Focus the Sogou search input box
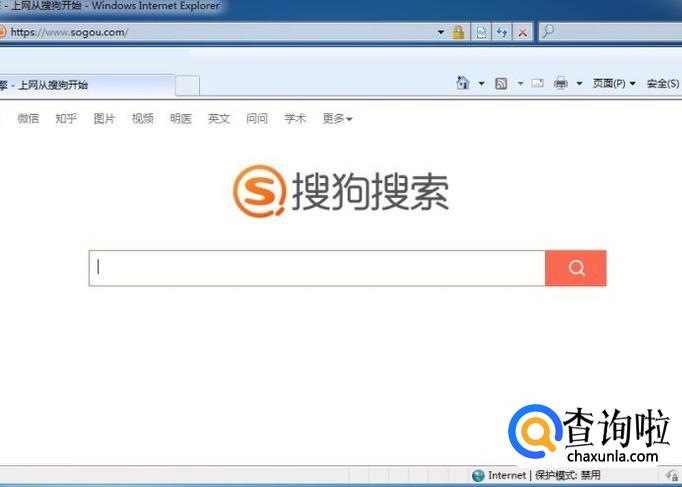Image resolution: width=682 pixels, height=487 pixels. point(317,268)
